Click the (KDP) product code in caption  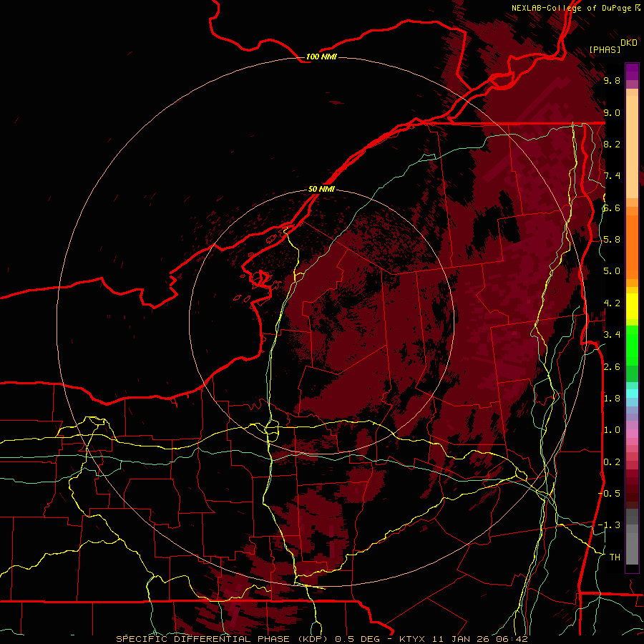point(314,639)
